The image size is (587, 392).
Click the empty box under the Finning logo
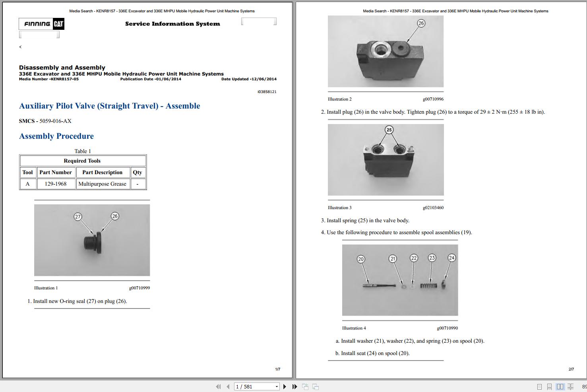39,35
